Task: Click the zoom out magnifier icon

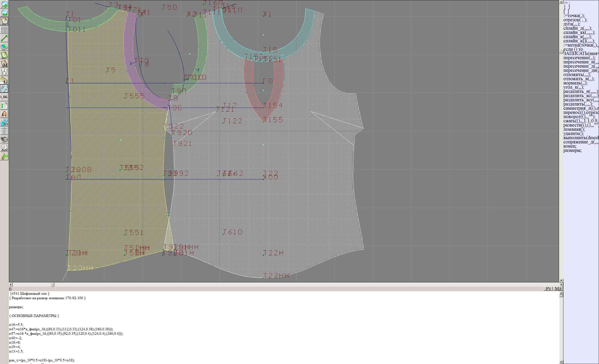Action: coord(4,13)
